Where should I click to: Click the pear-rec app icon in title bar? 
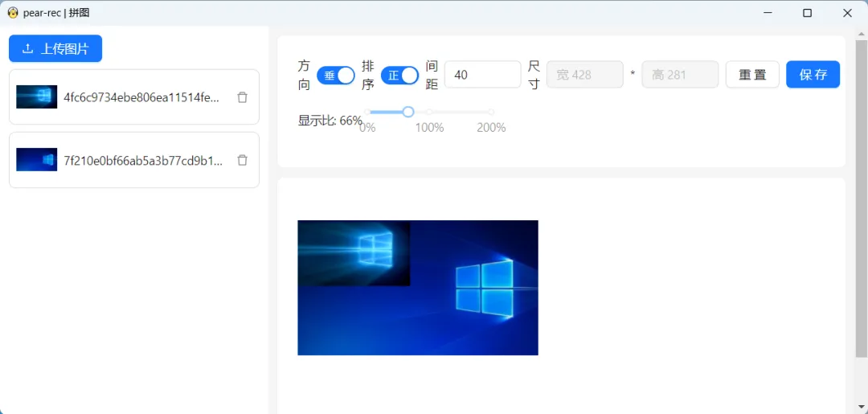(13, 13)
